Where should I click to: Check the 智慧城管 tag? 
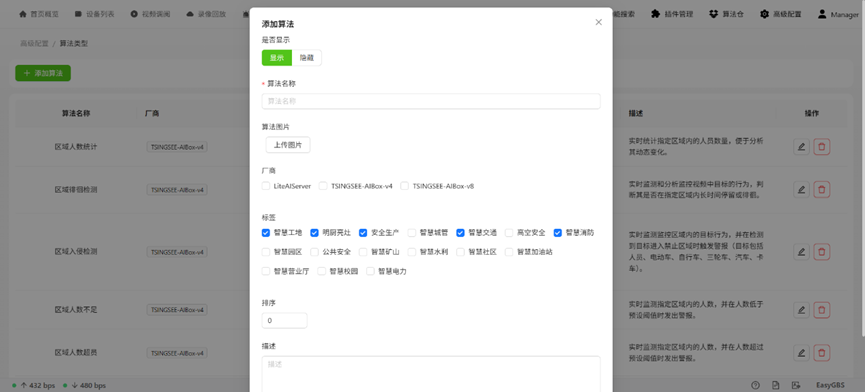pos(412,233)
